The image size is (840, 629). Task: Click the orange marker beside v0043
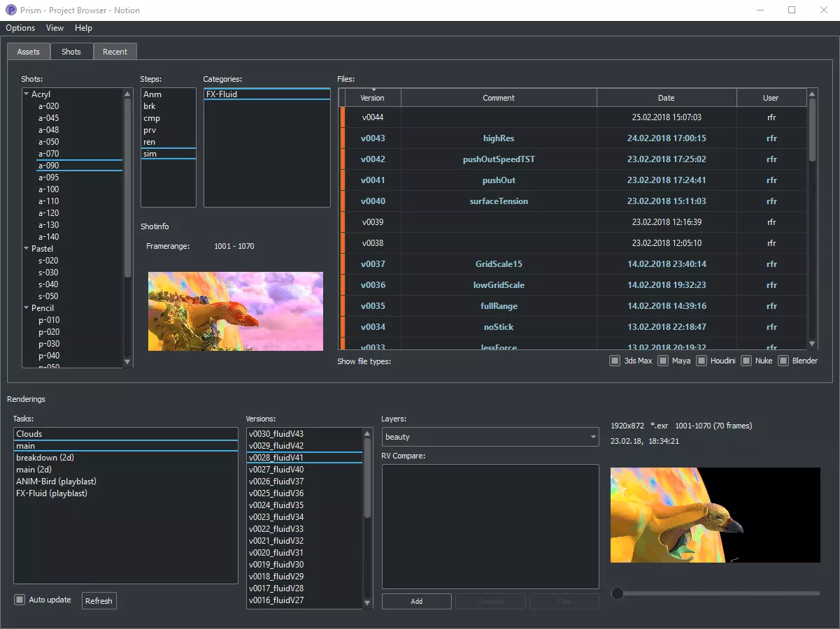coord(343,138)
